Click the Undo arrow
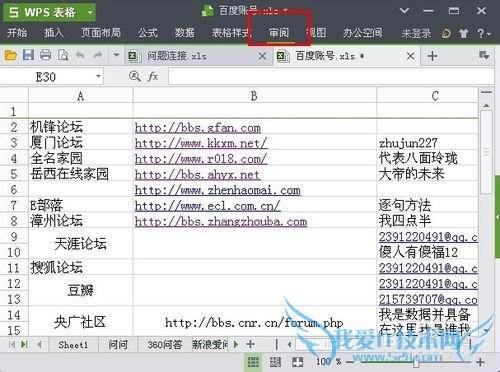Viewport: 500px width, 372px height. [x=80, y=55]
